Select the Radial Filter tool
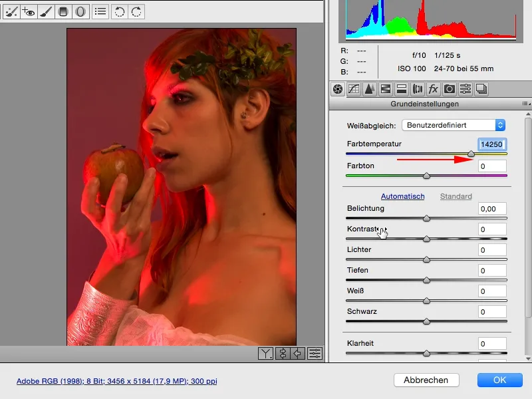 coord(80,12)
